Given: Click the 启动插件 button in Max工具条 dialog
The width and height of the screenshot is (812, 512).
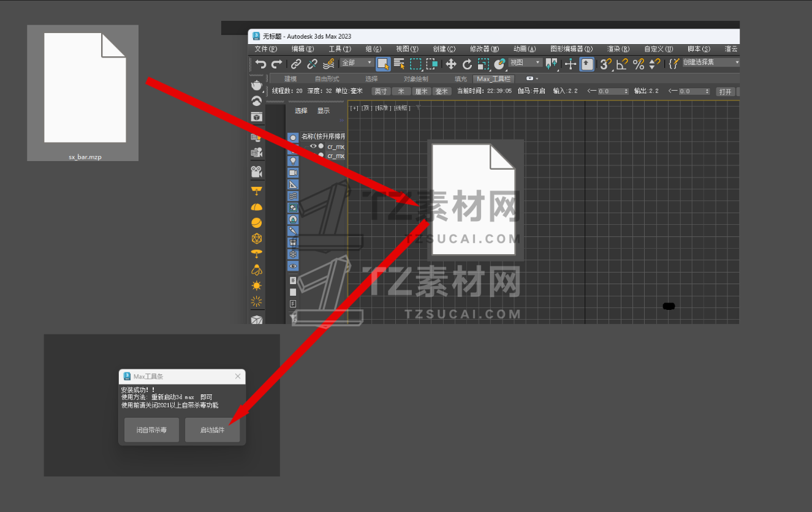Looking at the screenshot, I should (212, 430).
